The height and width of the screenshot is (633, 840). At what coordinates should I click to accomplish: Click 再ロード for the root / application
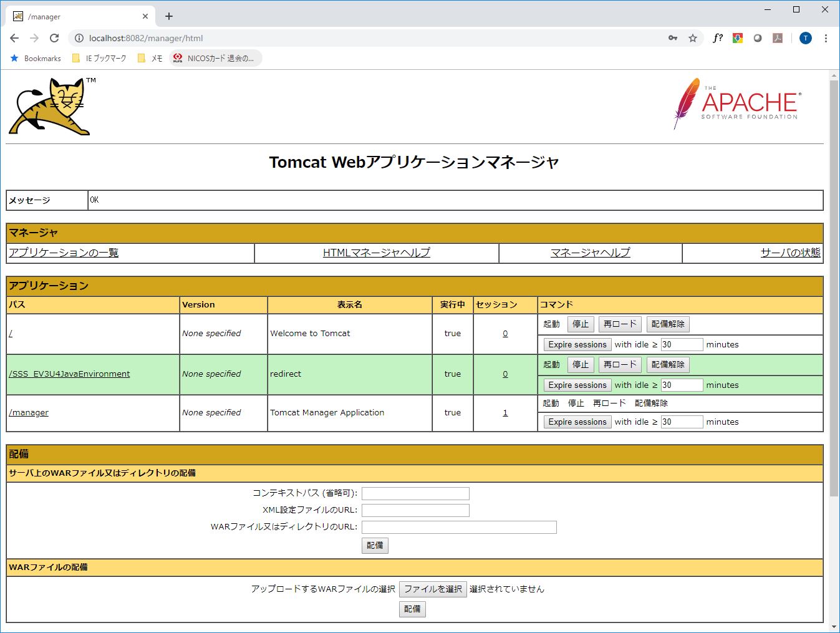tap(620, 324)
